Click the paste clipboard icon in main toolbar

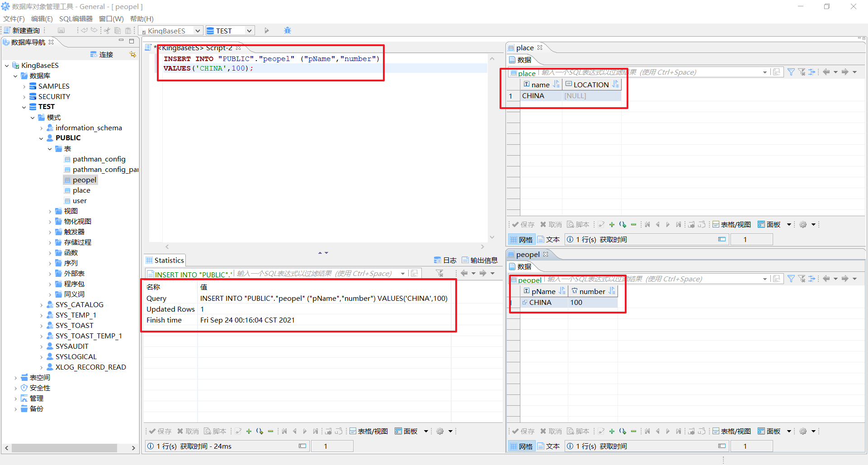128,30
